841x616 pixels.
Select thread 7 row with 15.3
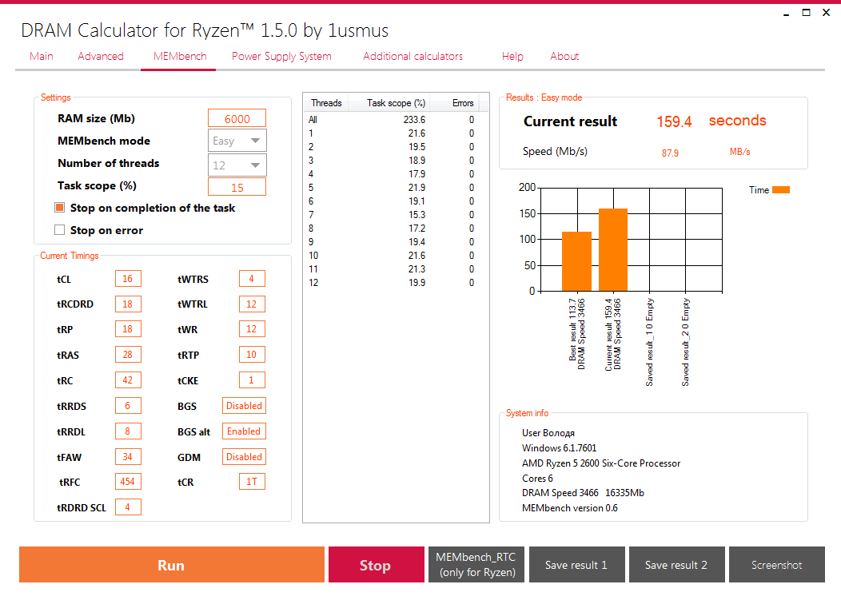pyautogui.click(x=396, y=214)
